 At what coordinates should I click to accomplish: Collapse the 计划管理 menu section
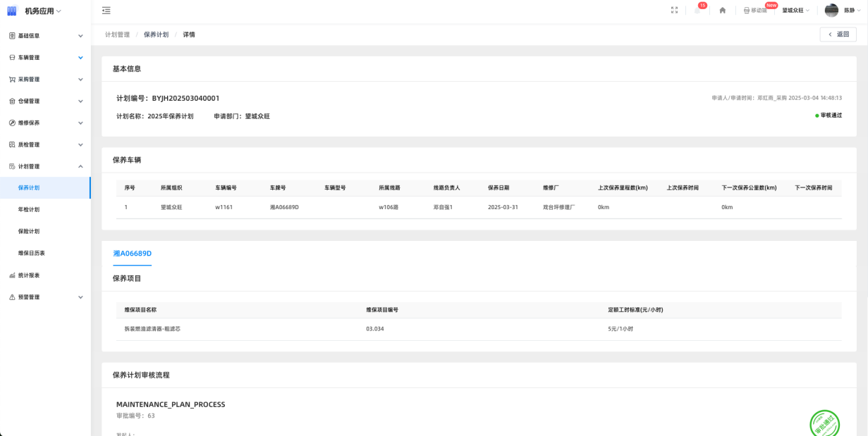click(x=45, y=167)
